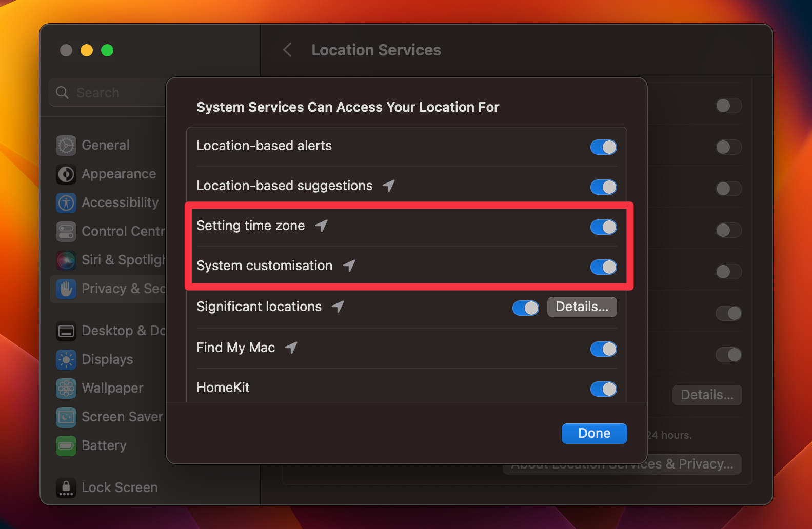Disable Find My Mac location access
Image resolution: width=812 pixels, height=529 pixels.
tap(603, 349)
